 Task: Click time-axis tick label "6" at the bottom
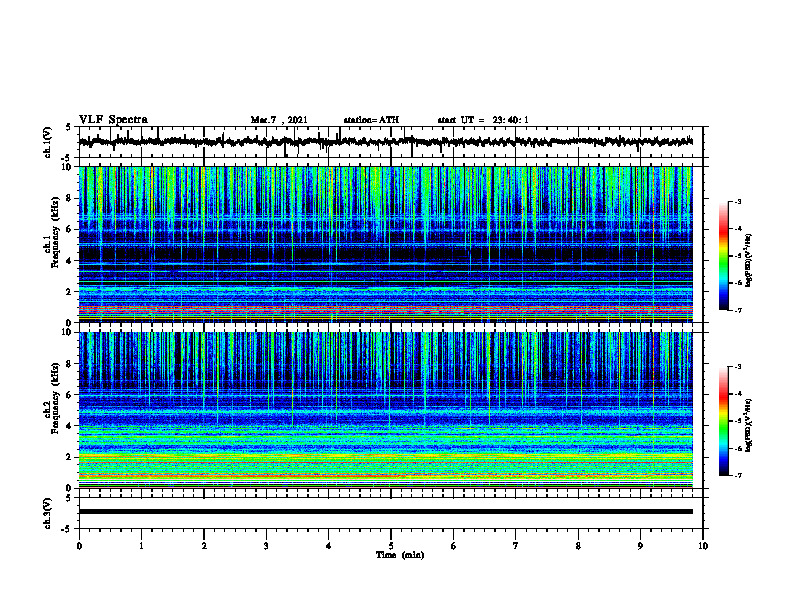(x=454, y=546)
